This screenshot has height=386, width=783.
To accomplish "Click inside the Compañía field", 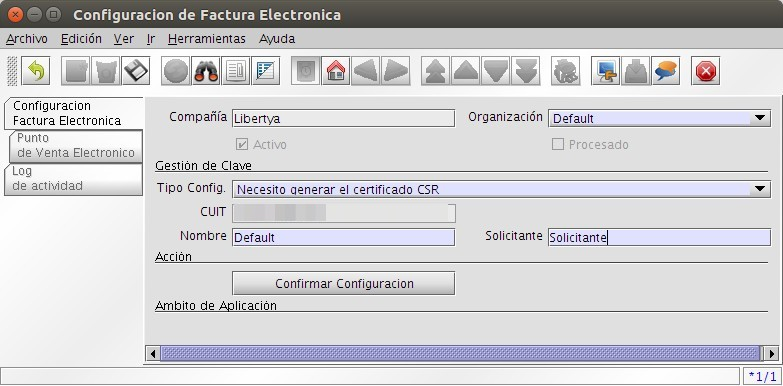I will [x=344, y=118].
